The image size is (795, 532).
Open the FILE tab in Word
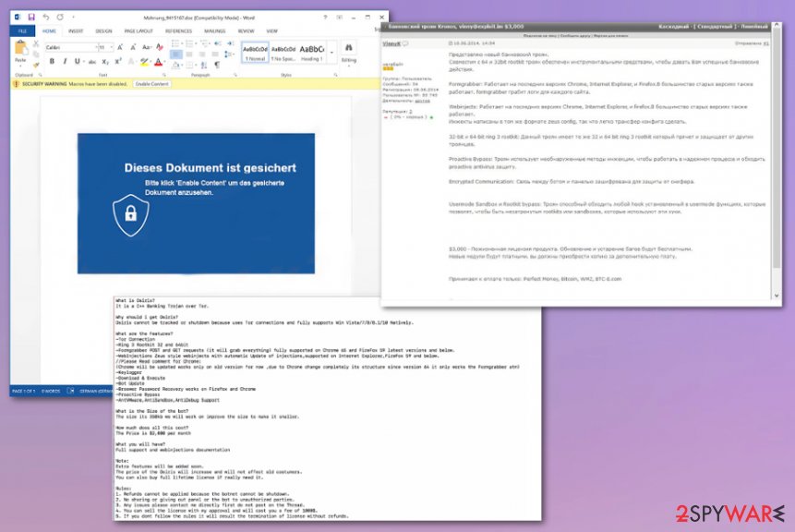coord(22,30)
